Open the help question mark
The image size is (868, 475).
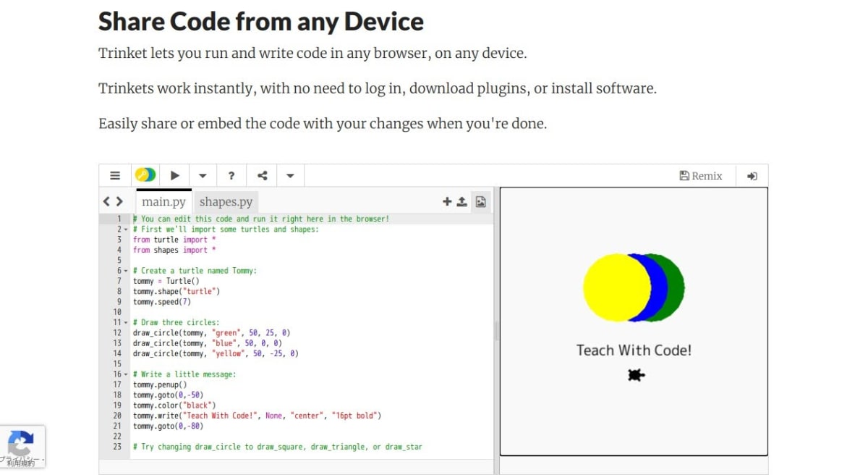coord(231,175)
